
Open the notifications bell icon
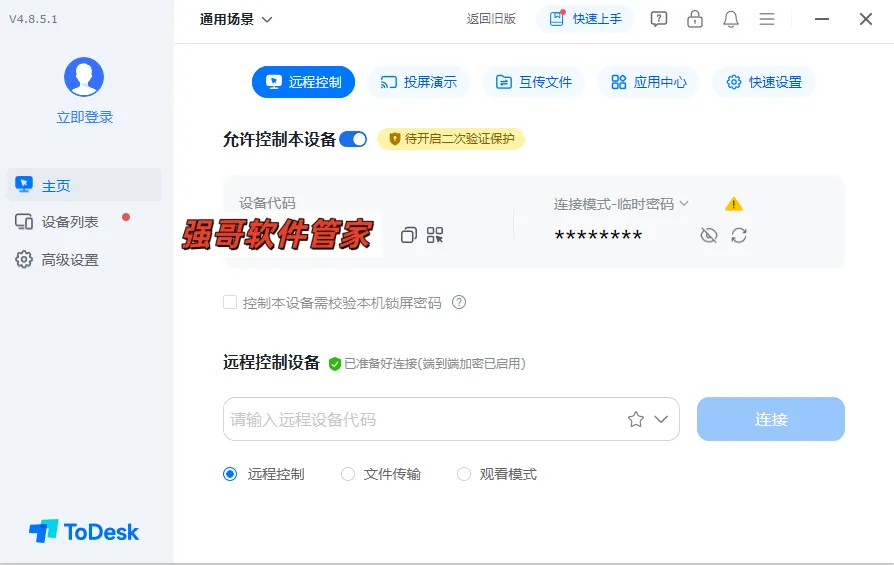click(730, 19)
